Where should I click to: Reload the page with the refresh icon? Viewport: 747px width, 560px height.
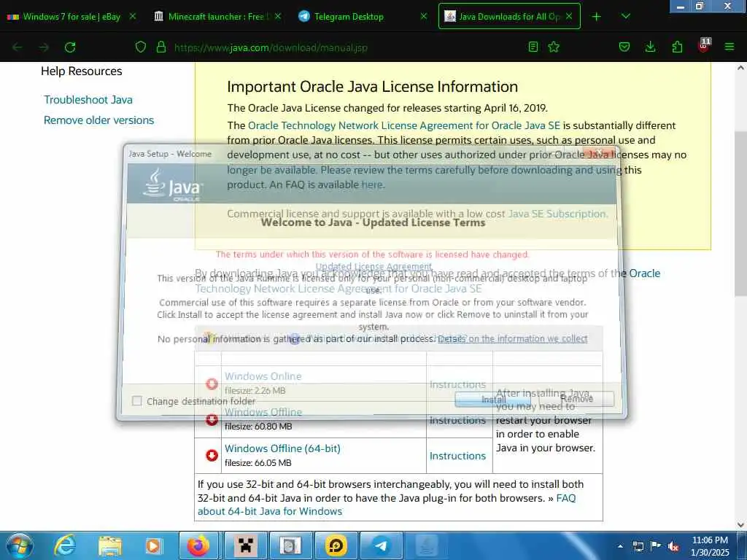click(x=70, y=47)
